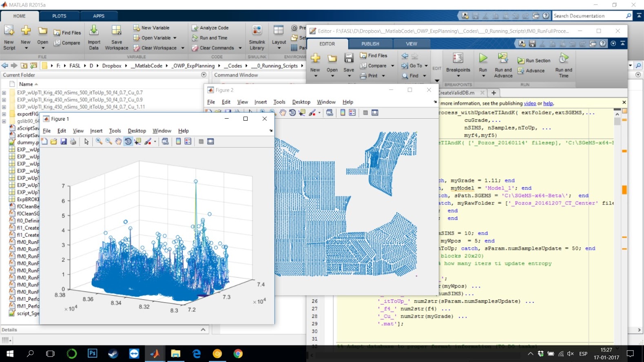This screenshot has width=644, height=362.
Task: Click Link Plot icon in Figure 1
Action: tap(165, 141)
